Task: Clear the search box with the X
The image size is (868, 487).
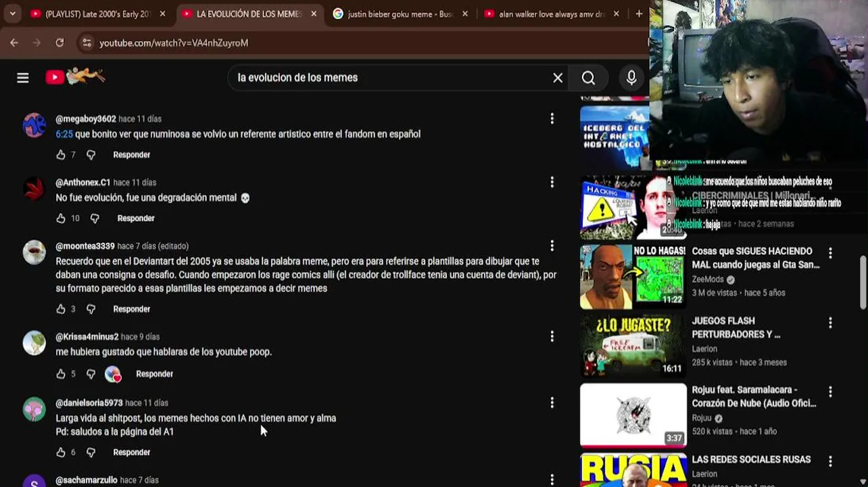Action: tap(558, 78)
